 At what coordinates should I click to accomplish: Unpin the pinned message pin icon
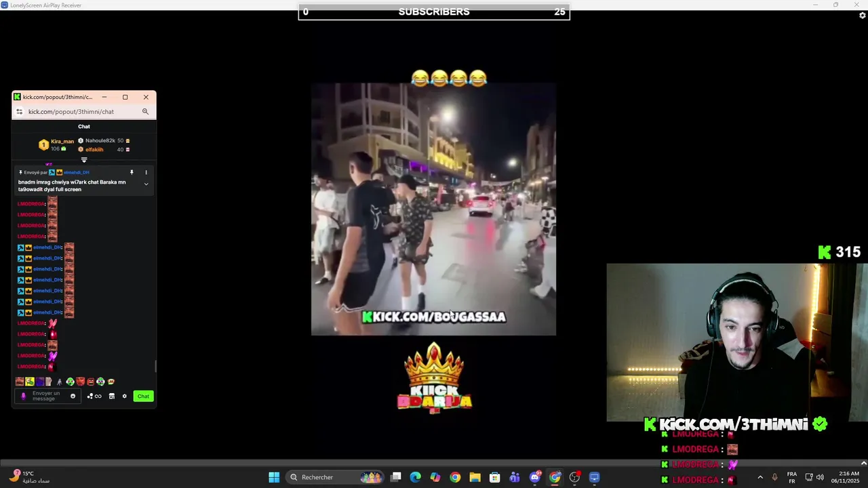pyautogui.click(x=132, y=173)
